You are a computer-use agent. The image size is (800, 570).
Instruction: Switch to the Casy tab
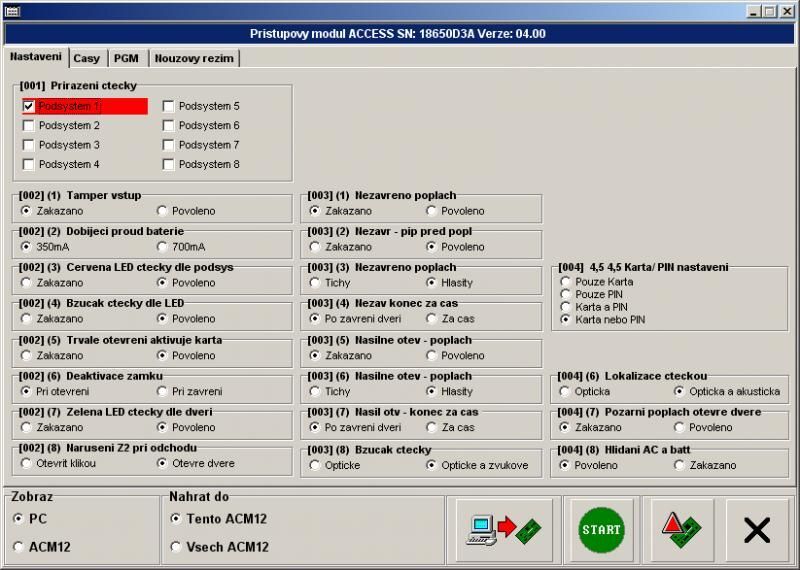(x=87, y=59)
